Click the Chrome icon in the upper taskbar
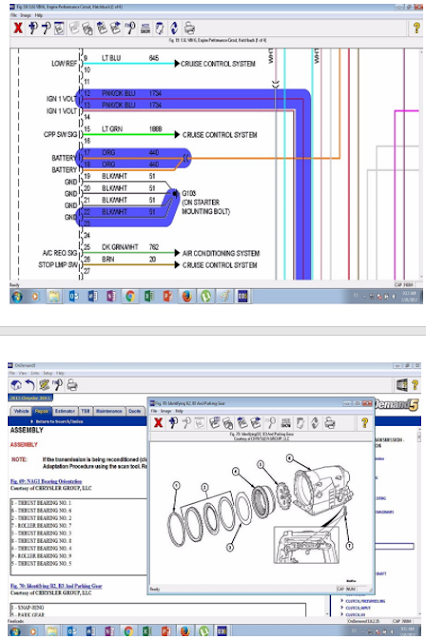This screenshot has width=426, height=640. (x=130, y=296)
